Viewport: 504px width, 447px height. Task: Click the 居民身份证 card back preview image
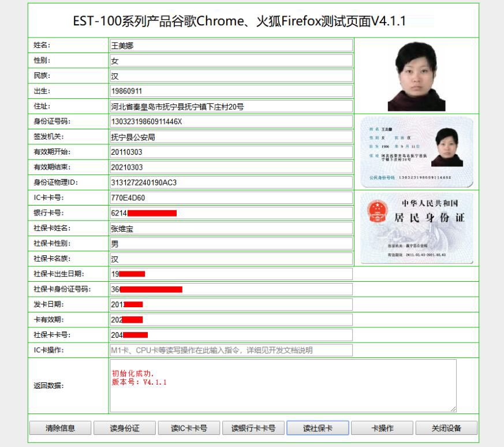pos(416,228)
